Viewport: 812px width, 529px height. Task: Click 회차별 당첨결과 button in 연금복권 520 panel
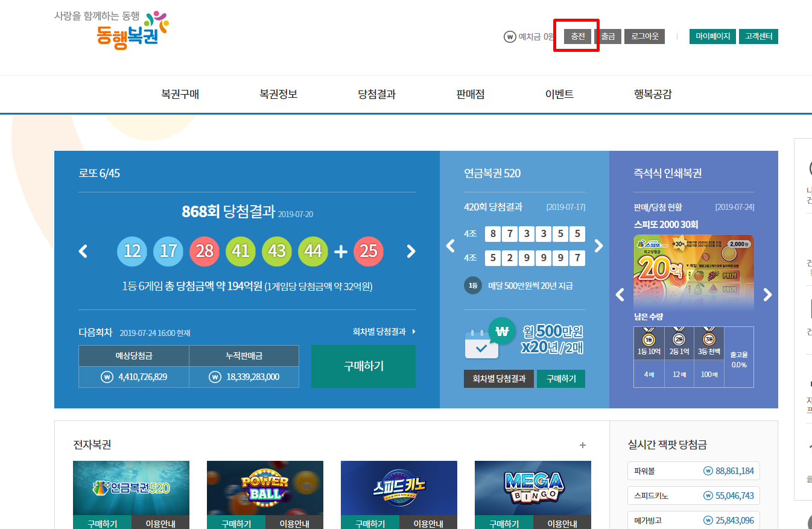tap(499, 378)
